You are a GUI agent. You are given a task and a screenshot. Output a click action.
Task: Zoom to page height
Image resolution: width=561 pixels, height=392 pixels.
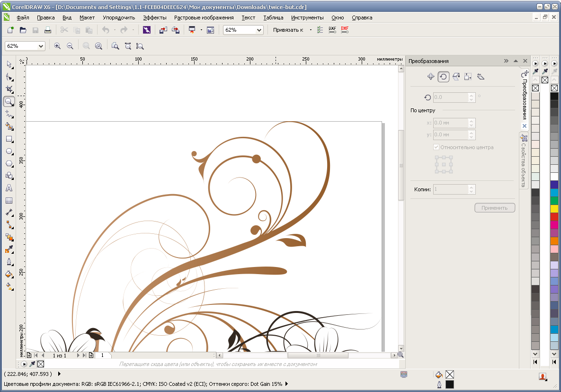[x=140, y=46]
